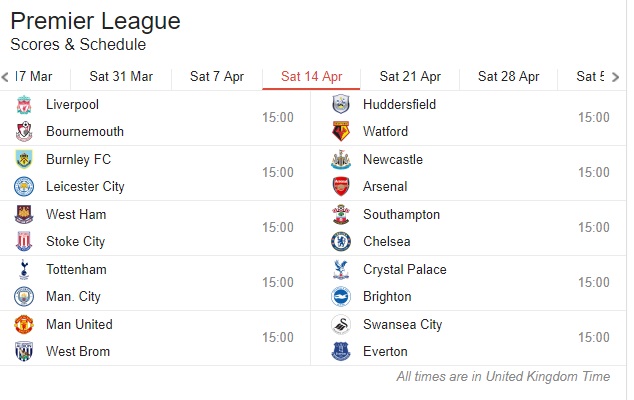Select the Sat 28 Apr tab

(x=509, y=76)
